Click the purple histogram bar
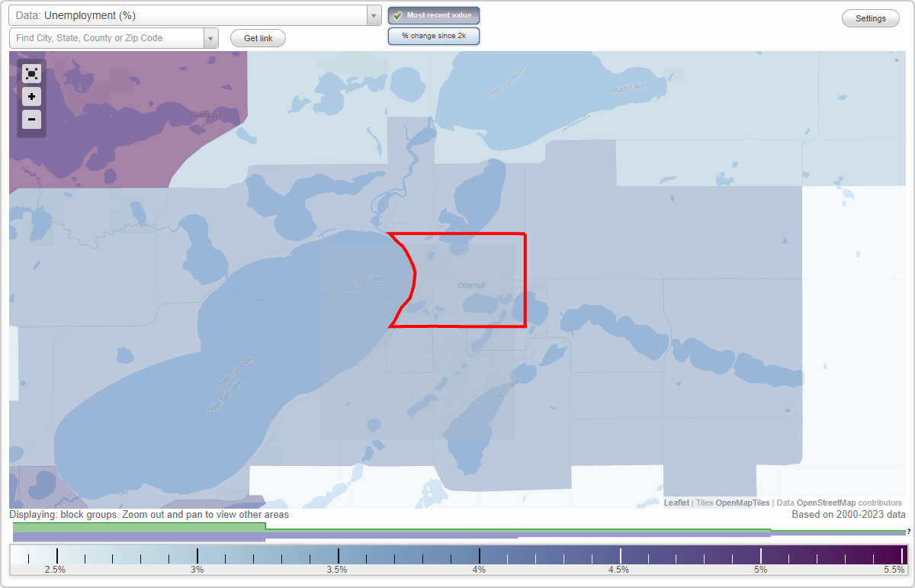Screen dimensions: 915x588 click(x=139, y=537)
